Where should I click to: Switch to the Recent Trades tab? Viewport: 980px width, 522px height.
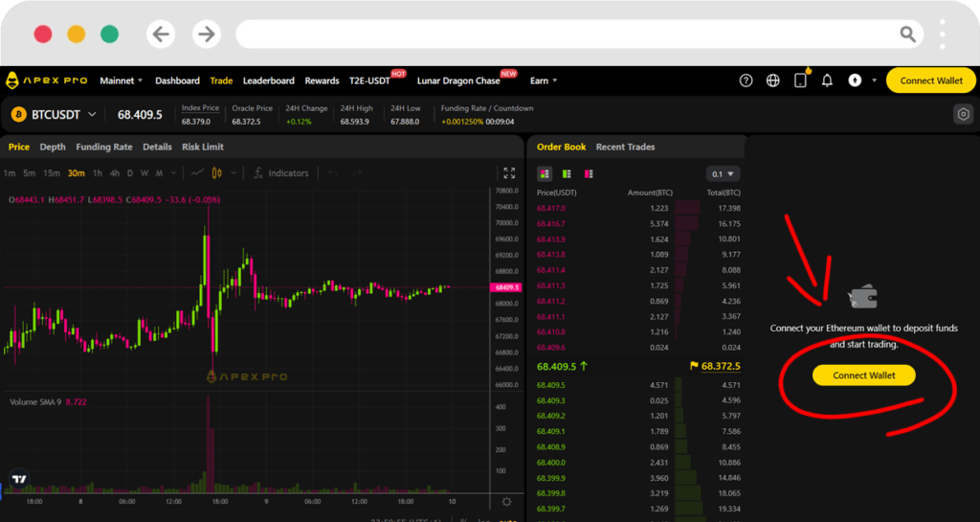click(625, 147)
